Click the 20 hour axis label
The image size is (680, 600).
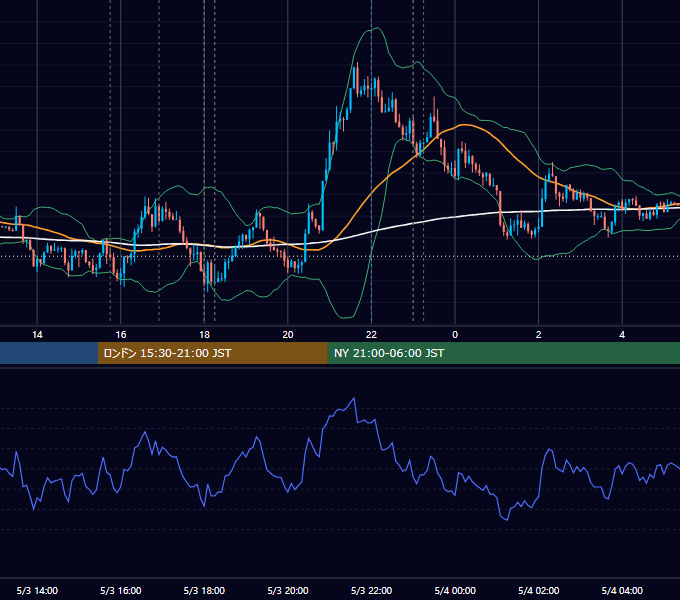pos(288,335)
